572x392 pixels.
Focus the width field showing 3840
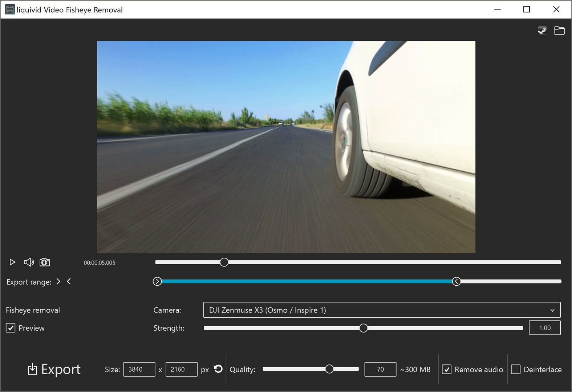[139, 369]
